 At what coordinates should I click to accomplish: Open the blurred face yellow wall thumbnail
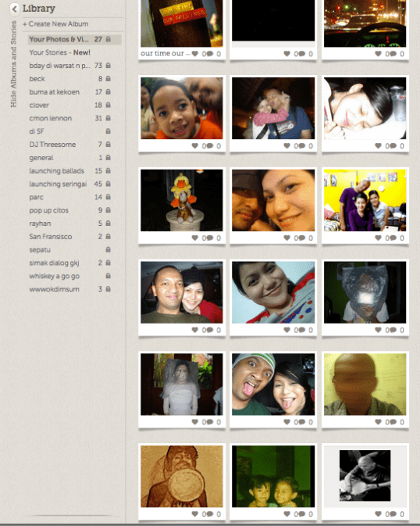[x=365, y=384]
